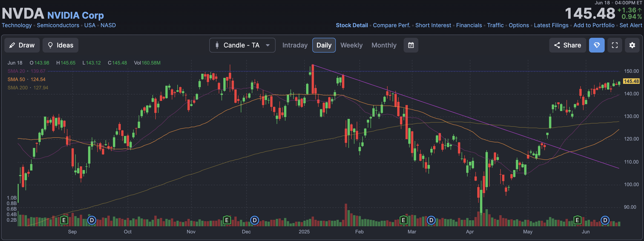
Task: Switch to Weekly timeframe
Action: pos(351,45)
